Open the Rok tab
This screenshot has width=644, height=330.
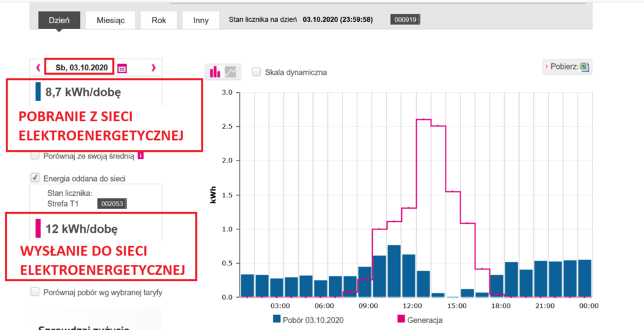click(x=159, y=20)
